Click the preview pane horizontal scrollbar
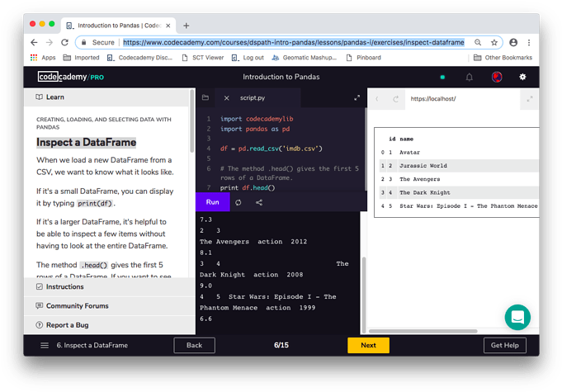562x392 pixels. 423,331
